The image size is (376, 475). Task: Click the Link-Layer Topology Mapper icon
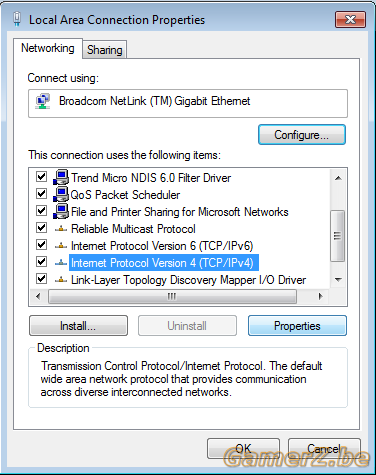(61, 280)
